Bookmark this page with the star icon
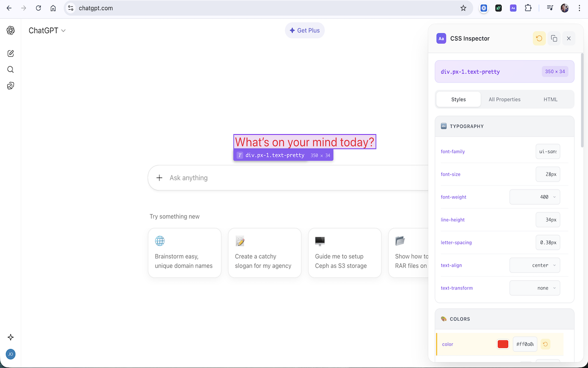588x368 pixels. click(x=463, y=8)
